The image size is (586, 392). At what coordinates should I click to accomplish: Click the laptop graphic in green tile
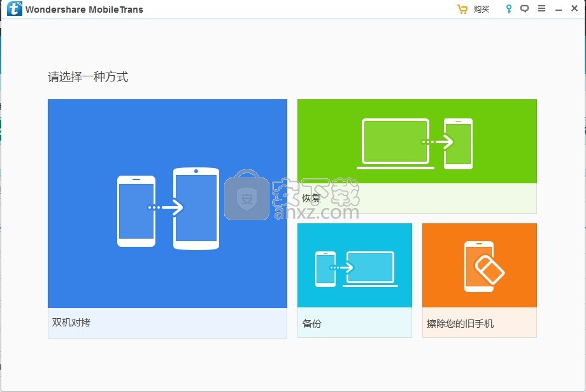click(396, 144)
